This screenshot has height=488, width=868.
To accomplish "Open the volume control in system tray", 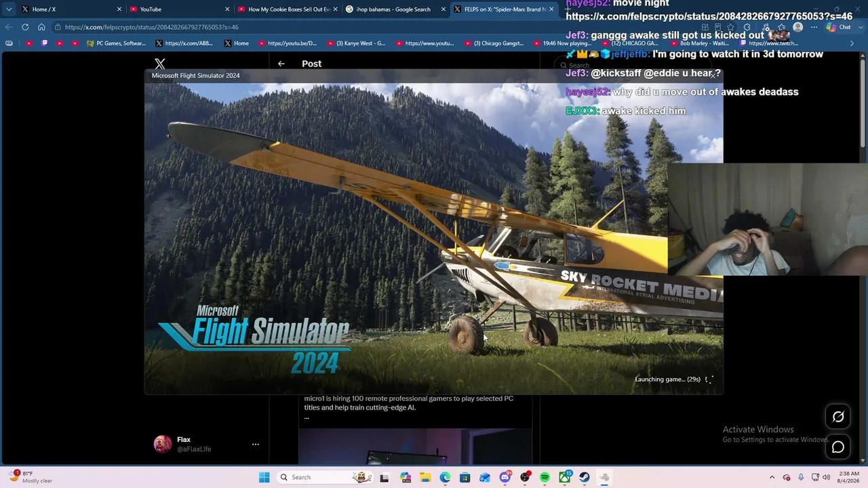I will coord(826,477).
